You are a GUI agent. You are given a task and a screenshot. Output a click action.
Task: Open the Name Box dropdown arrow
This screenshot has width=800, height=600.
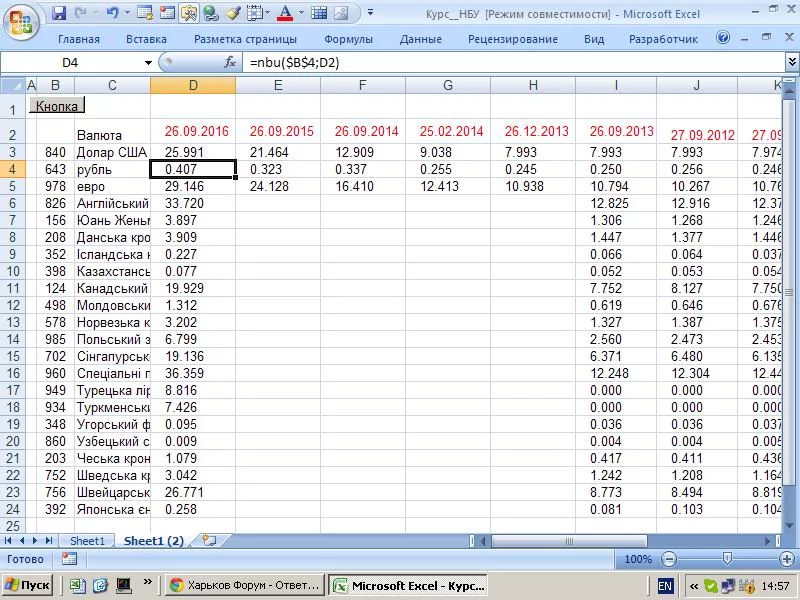click(x=148, y=62)
